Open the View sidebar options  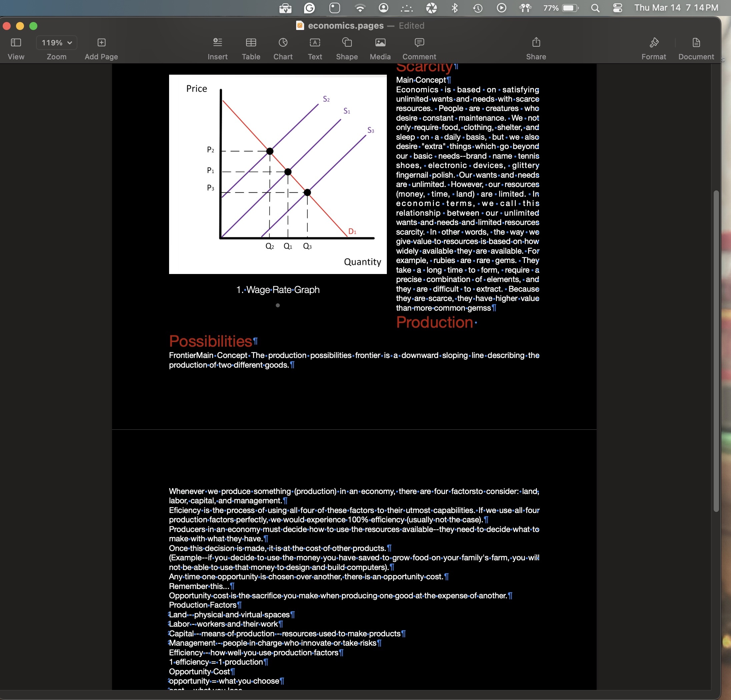pos(16,42)
